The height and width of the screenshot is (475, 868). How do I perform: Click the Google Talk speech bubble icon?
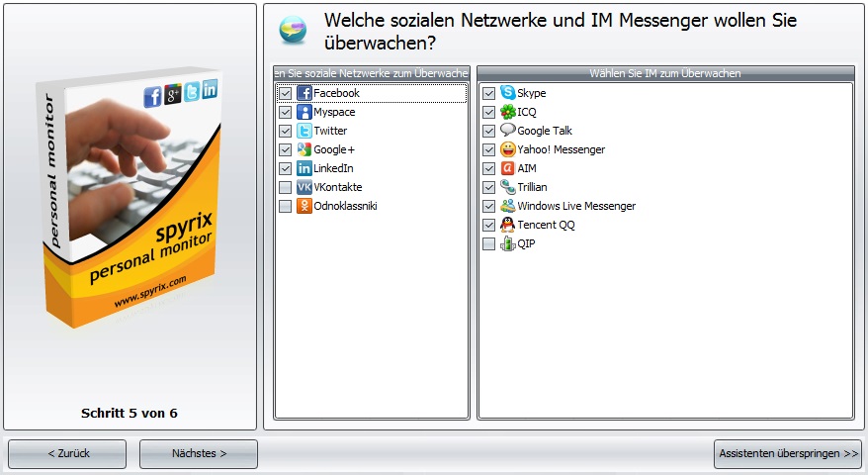pos(507,131)
